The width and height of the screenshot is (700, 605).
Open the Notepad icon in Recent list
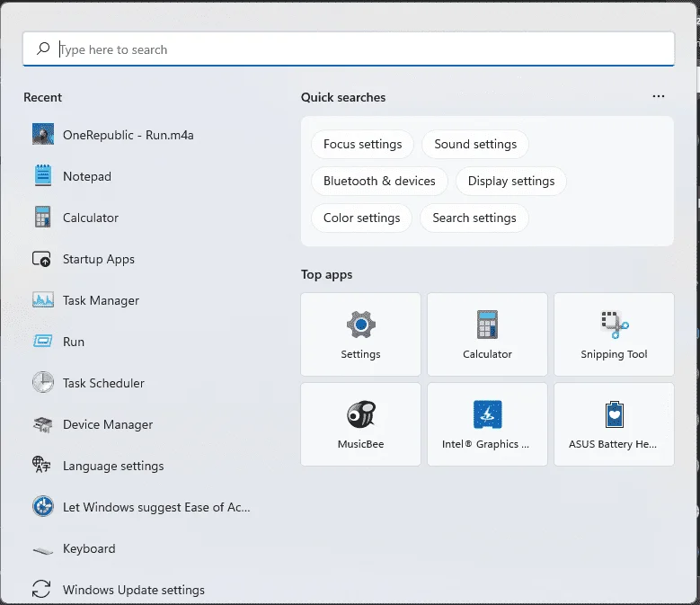click(43, 175)
